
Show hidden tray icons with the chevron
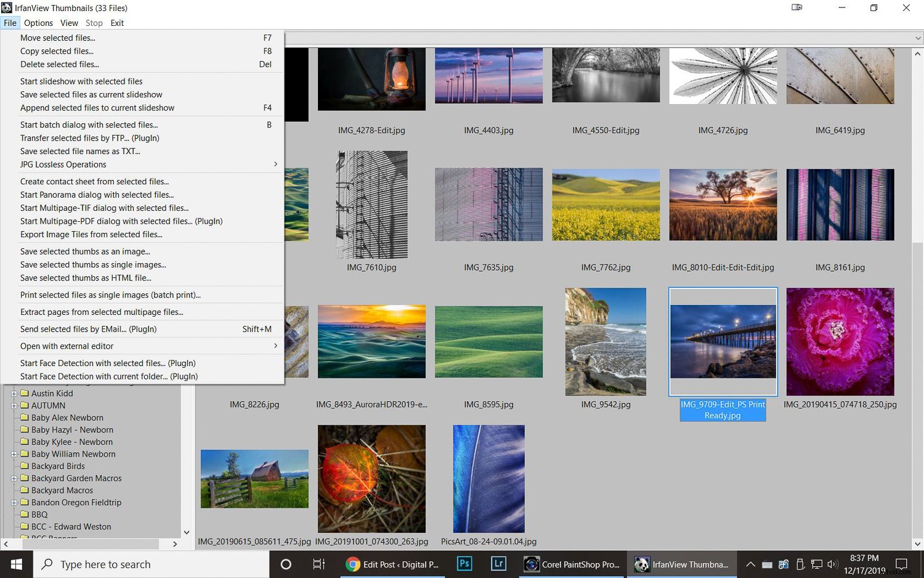pyautogui.click(x=750, y=564)
